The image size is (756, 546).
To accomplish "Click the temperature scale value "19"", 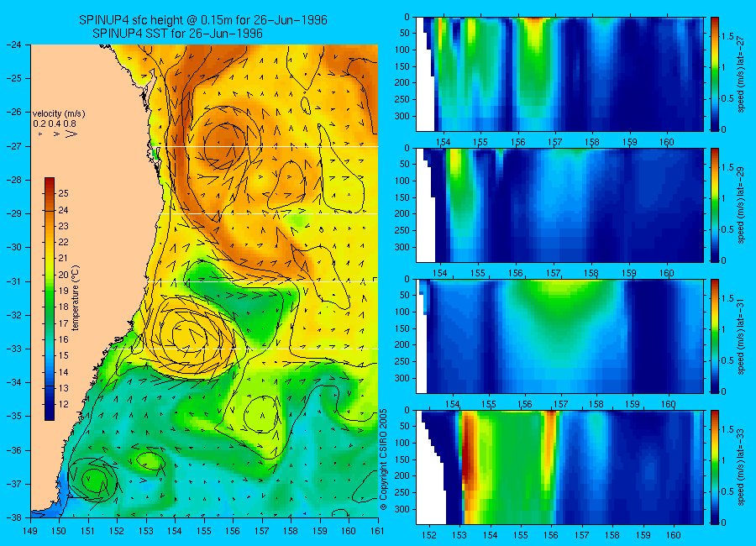I will [64, 291].
